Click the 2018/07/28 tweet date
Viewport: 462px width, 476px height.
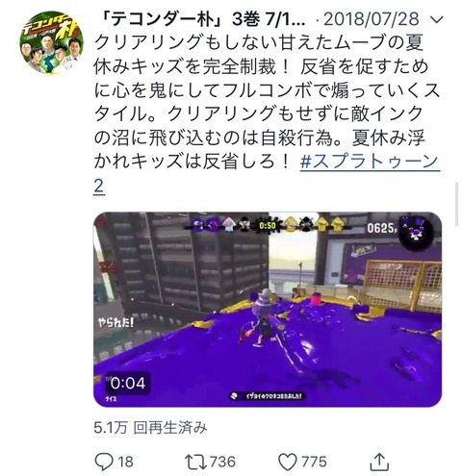pos(372,19)
